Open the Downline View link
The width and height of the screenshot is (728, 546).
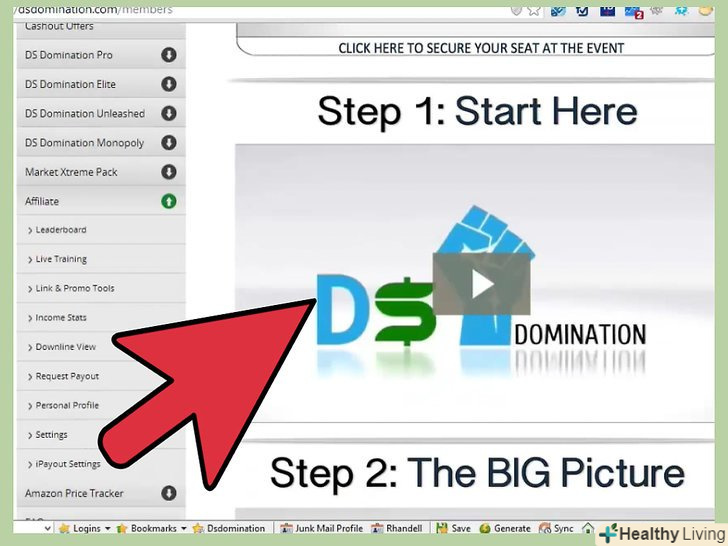(x=65, y=347)
